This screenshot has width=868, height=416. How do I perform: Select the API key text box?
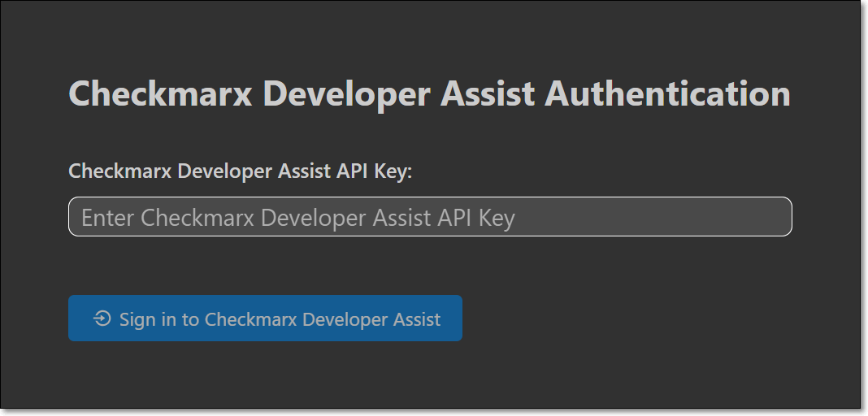point(429,217)
